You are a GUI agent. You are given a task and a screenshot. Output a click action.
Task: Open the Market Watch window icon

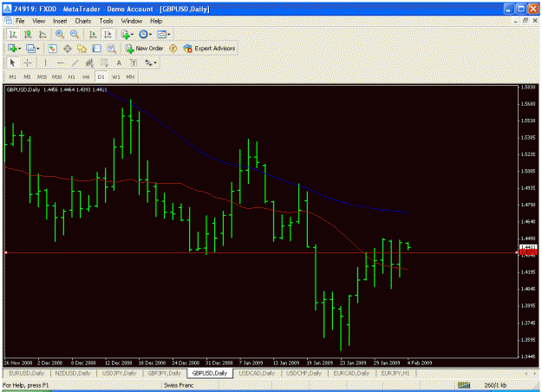(52, 49)
